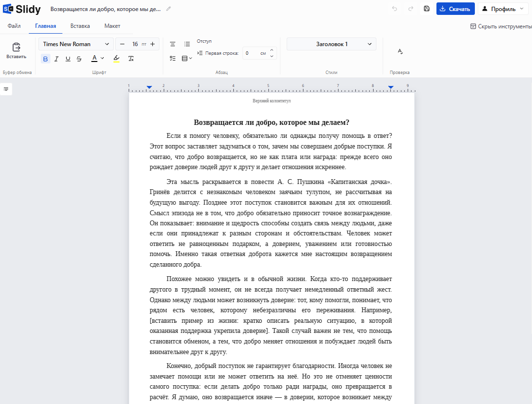This screenshot has height=404, width=532.
Task: Increase the first-line indent value
Action: [272, 50]
